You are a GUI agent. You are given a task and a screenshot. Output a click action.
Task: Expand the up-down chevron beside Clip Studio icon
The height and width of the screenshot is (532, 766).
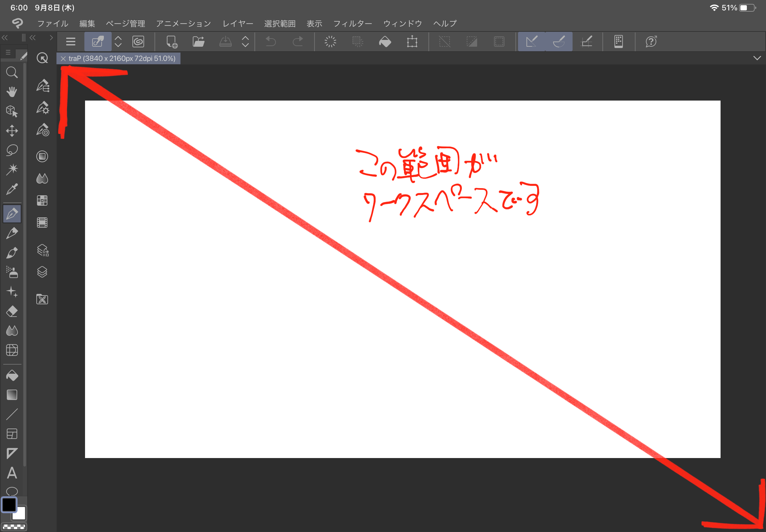pyautogui.click(x=118, y=42)
